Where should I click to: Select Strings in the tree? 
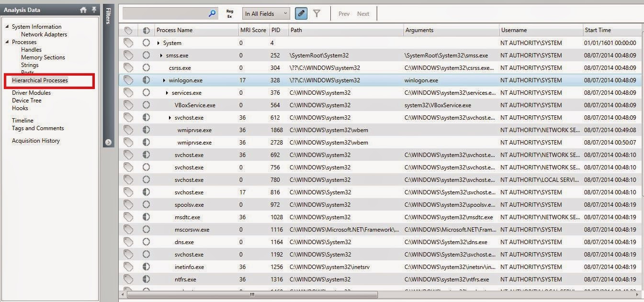(x=30, y=65)
